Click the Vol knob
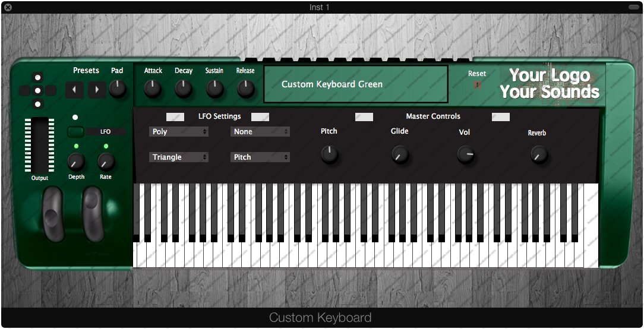Viewport: 644px width, 329px height. (x=466, y=154)
